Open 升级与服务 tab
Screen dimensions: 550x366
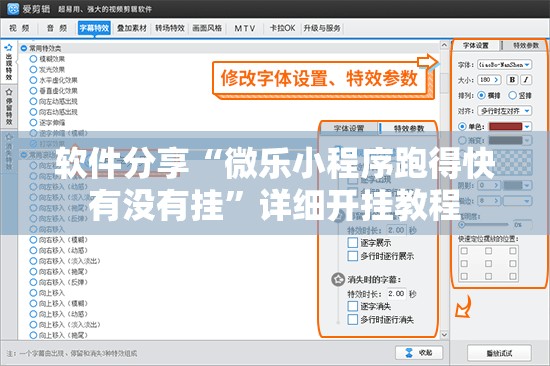[x=322, y=28]
